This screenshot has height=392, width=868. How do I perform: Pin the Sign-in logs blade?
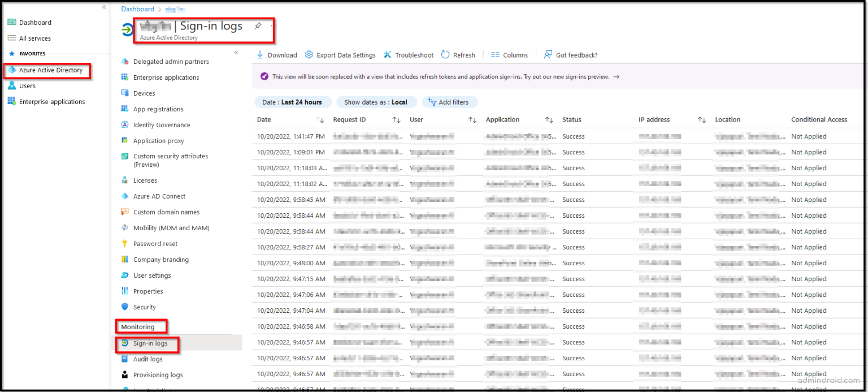[x=258, y=25]
